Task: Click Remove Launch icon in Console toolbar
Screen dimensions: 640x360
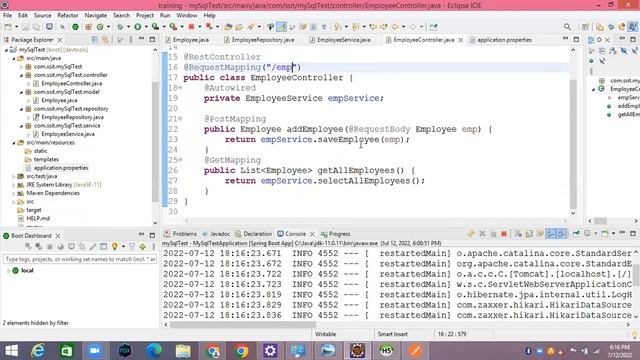Action: [x=482, y=234]
